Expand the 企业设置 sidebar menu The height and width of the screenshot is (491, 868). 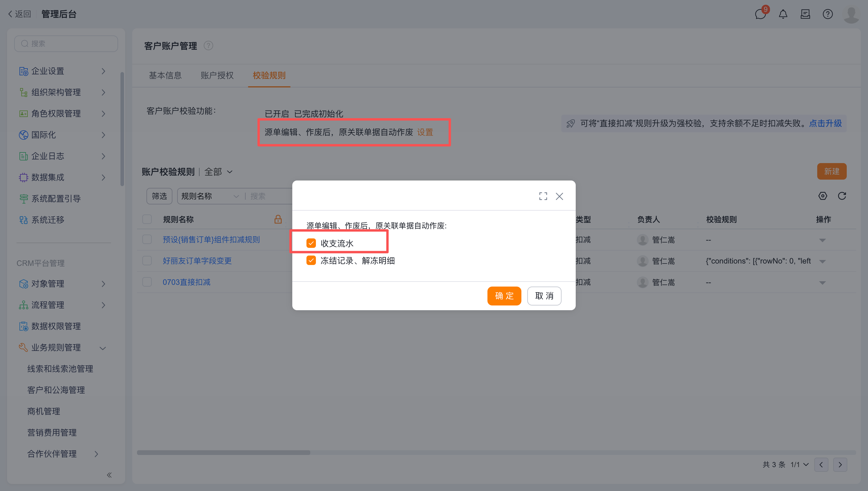(63, 71)
